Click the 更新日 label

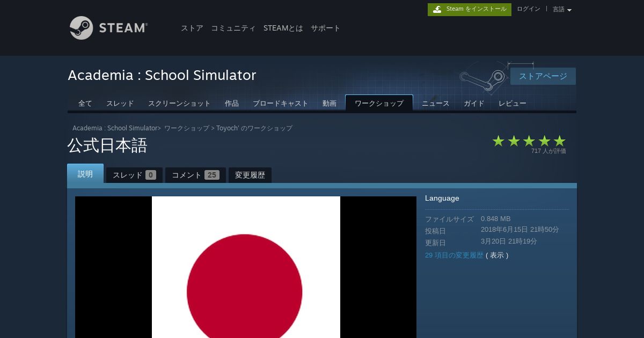pyautogui.click(x=435, y=243)
